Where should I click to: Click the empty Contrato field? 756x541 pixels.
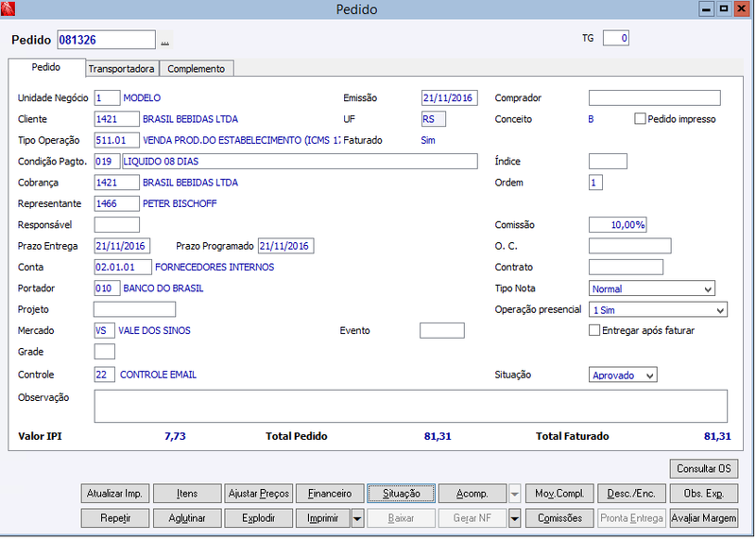point(626,267)
